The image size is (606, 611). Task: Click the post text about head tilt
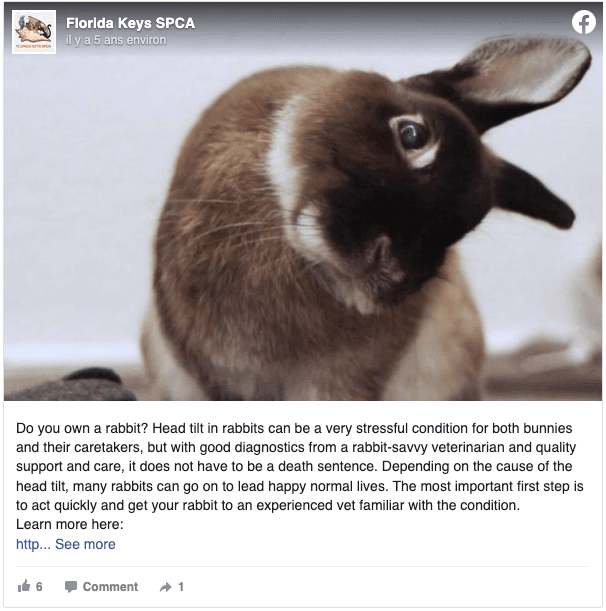point(300,466)
